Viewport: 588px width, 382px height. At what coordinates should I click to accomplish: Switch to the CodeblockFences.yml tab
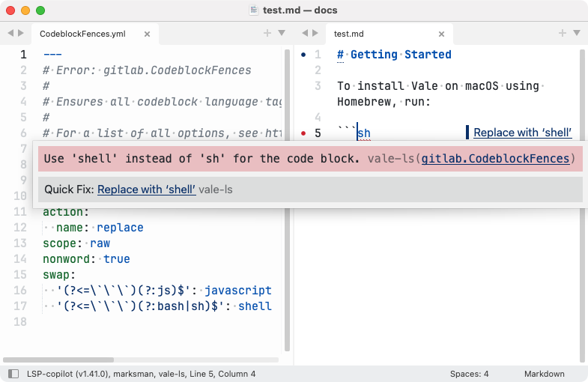[x=82, y=34]
